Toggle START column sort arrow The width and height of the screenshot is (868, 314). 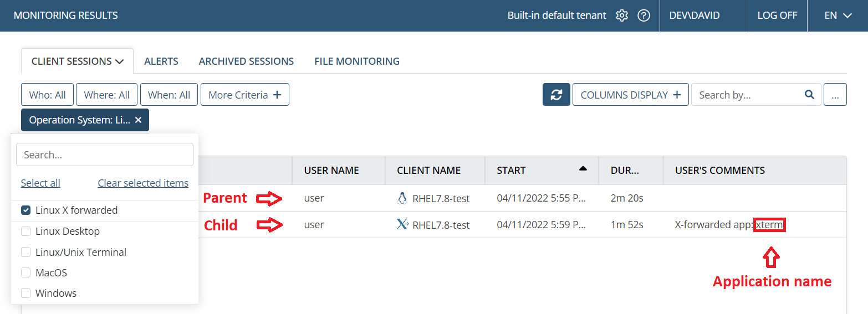tap(583, 169)
